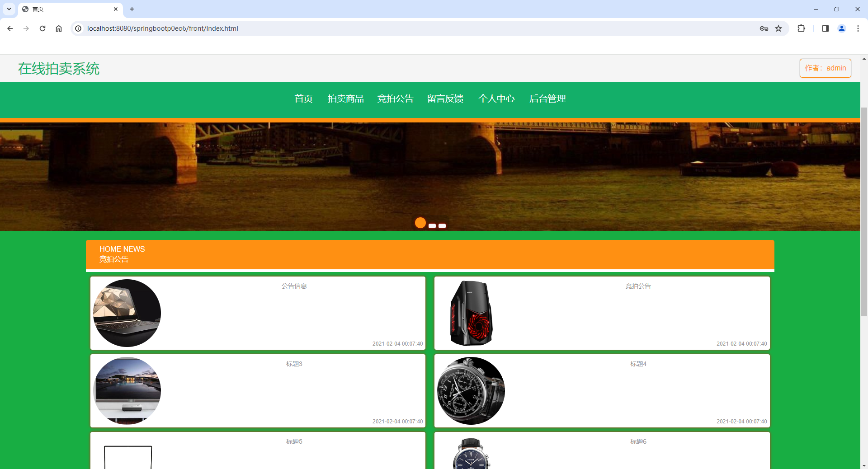
Task: Toggle the browser side panel
Action: coord(825,28)
